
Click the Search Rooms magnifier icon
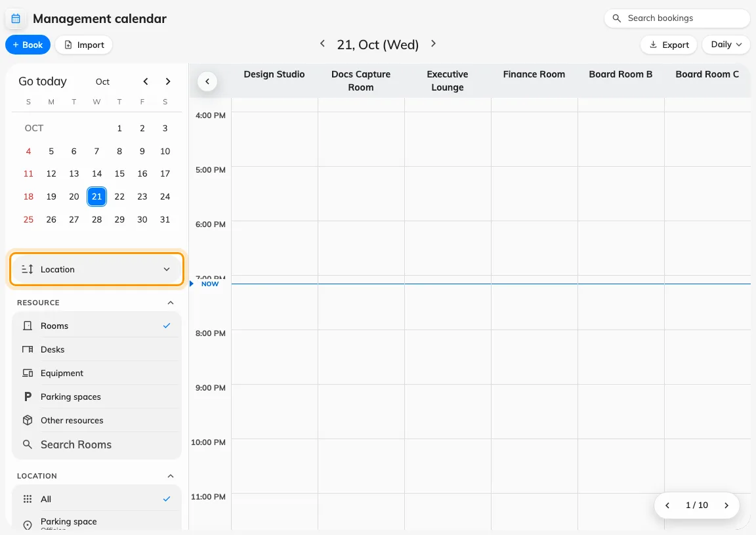[28, 444]
